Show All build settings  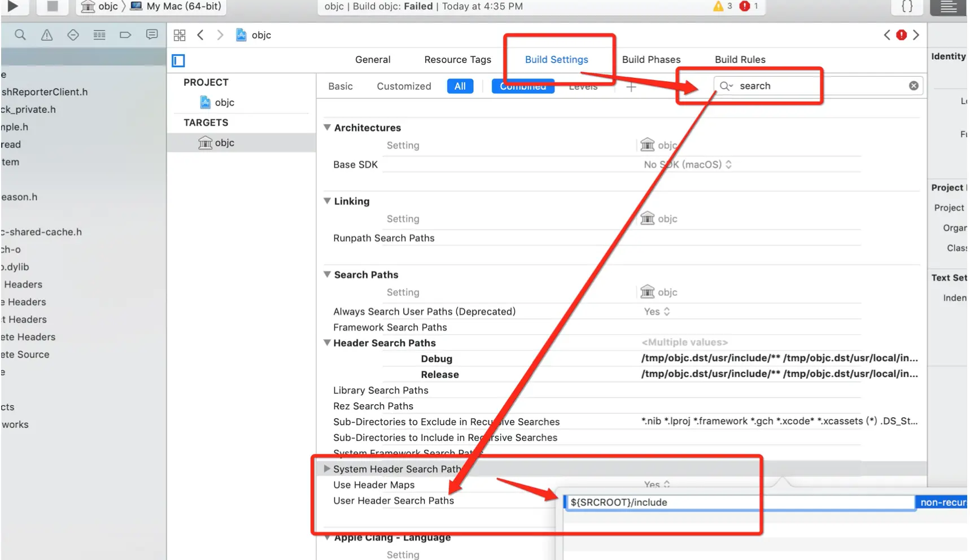coord(460,86)
